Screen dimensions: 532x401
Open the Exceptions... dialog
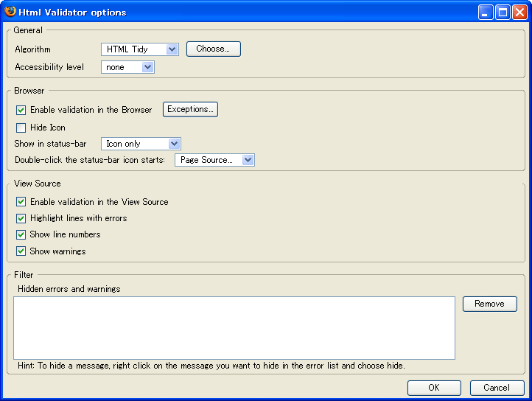point(190,109)
